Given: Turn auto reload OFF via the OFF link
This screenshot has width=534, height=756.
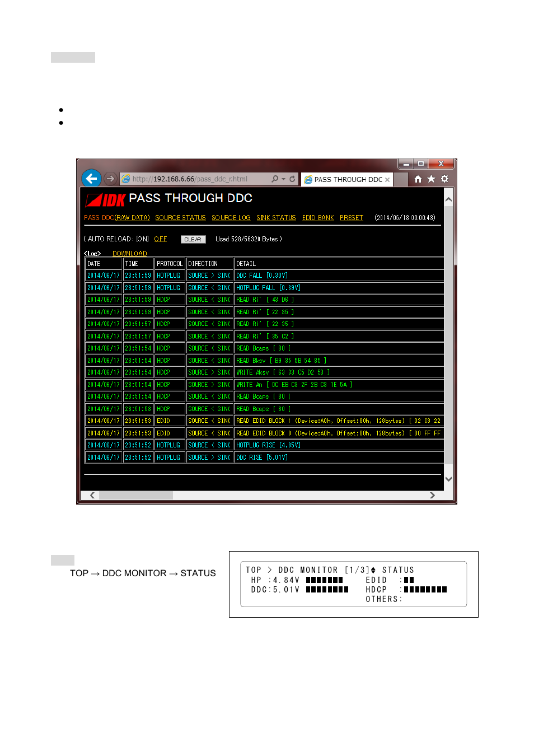Looking at the screenshot, I should [x=161, y=239].
